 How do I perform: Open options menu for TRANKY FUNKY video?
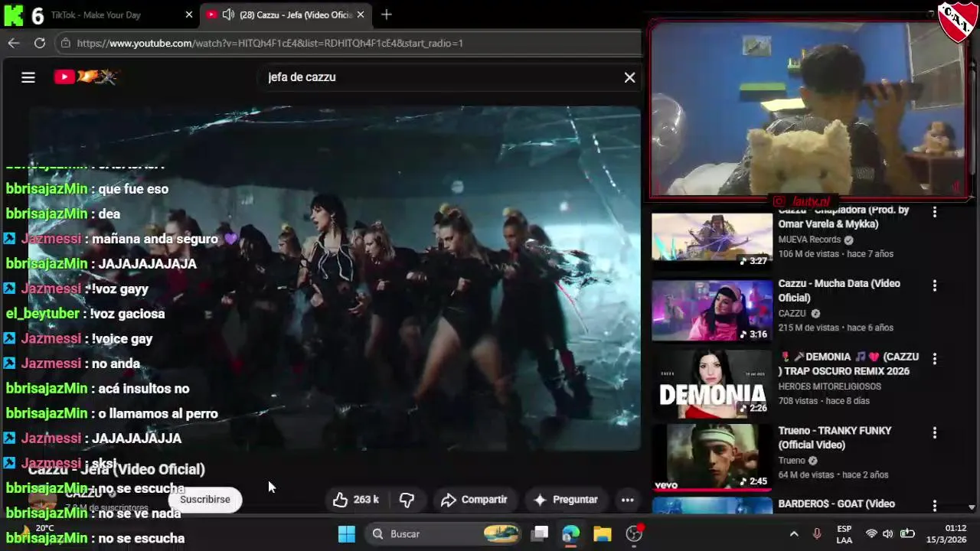coord(934,432)
